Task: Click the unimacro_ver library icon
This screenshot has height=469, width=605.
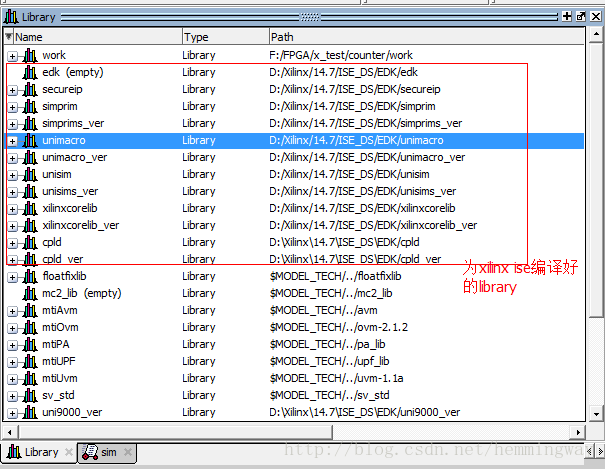Action: [x=30, y=157]
